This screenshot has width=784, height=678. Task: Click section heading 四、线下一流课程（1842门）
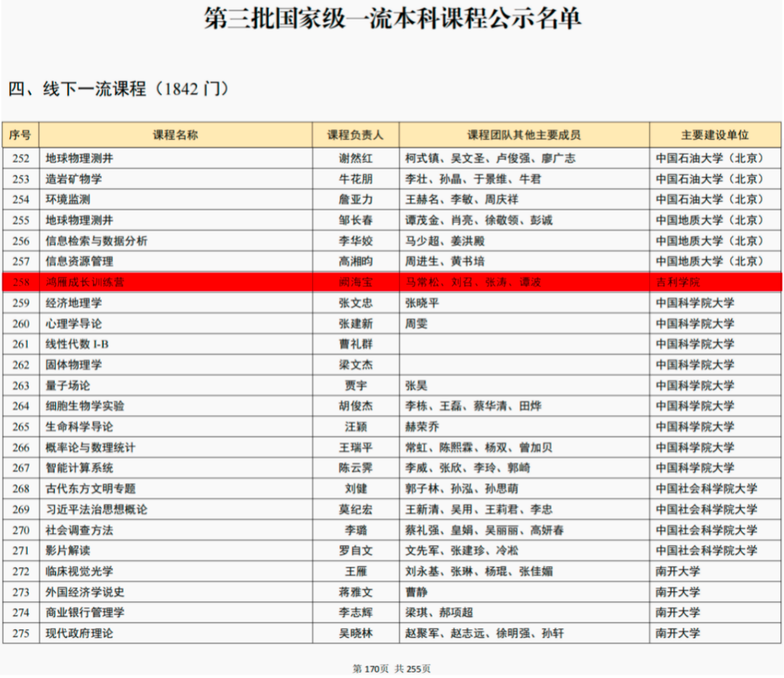click(119, 89)
